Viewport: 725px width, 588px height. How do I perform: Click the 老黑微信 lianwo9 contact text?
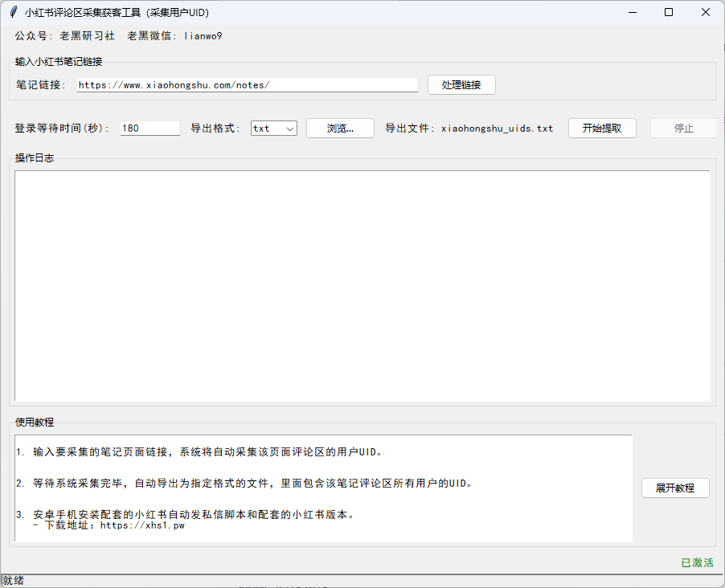click(174, 35)
